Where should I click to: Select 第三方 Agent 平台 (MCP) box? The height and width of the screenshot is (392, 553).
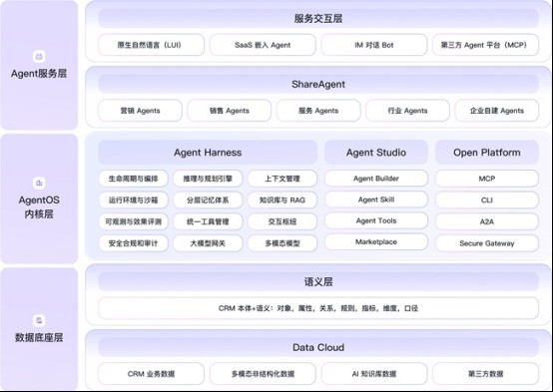click(486, 45)
